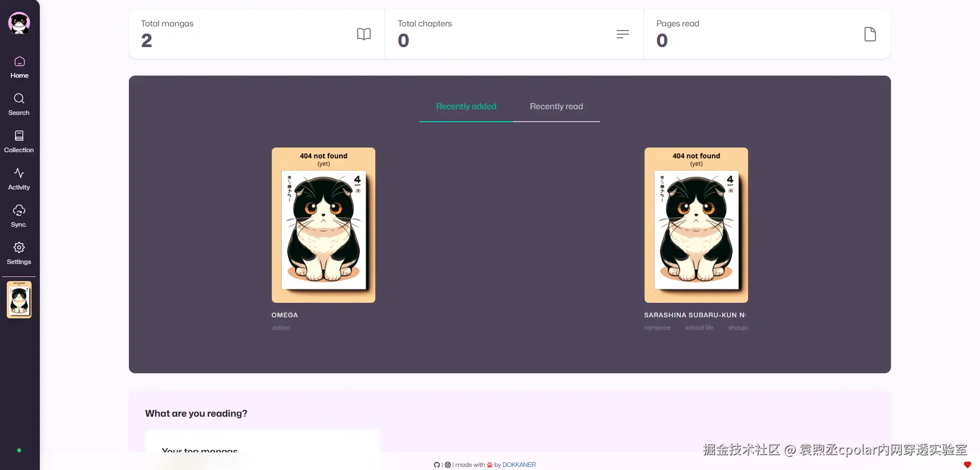Open the Activity page
This screenshot has height=470, width=980.
[19, 179]
